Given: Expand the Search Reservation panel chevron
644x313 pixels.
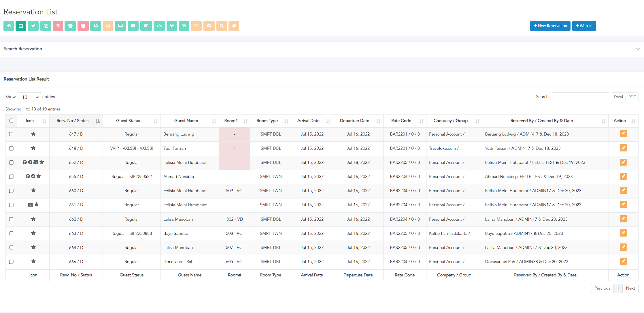Looking at the screenshot, I should tap(638, 49).
